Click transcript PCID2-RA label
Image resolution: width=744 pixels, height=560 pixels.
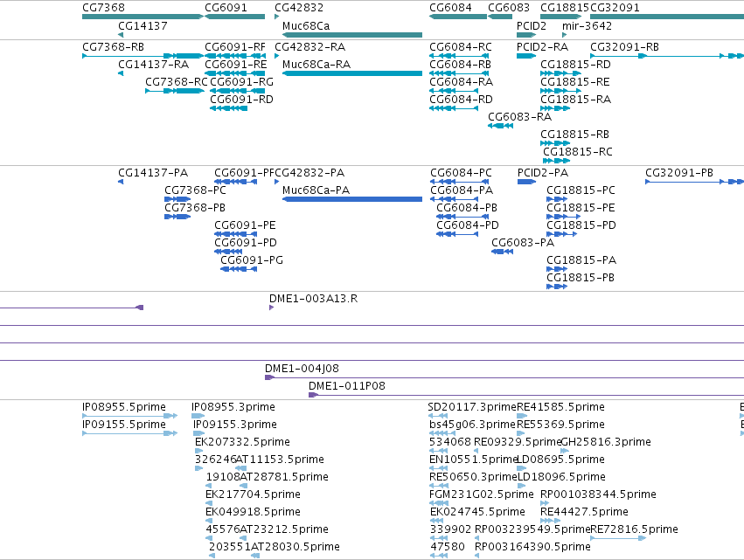pos(542,47)
